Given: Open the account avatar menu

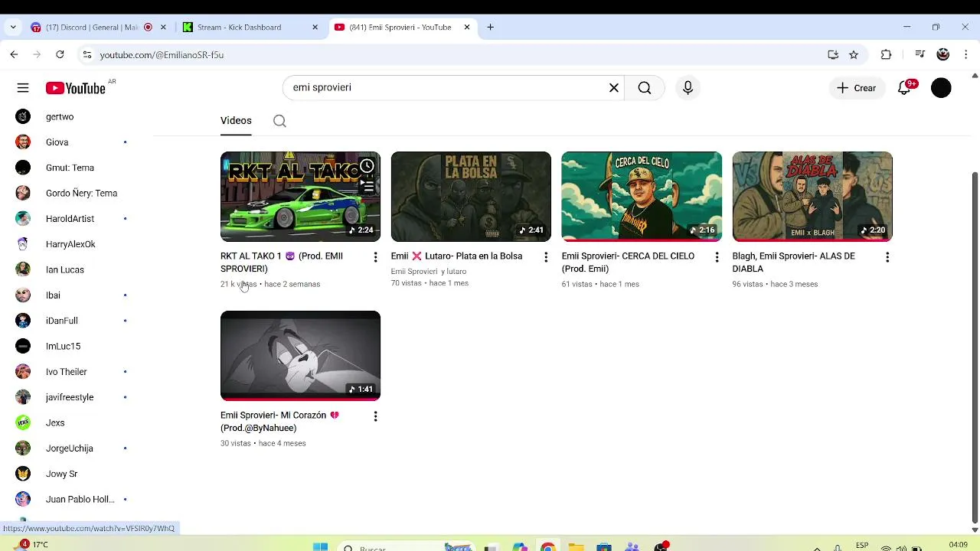Looking at the screenshot, I should tap(941, 88).
